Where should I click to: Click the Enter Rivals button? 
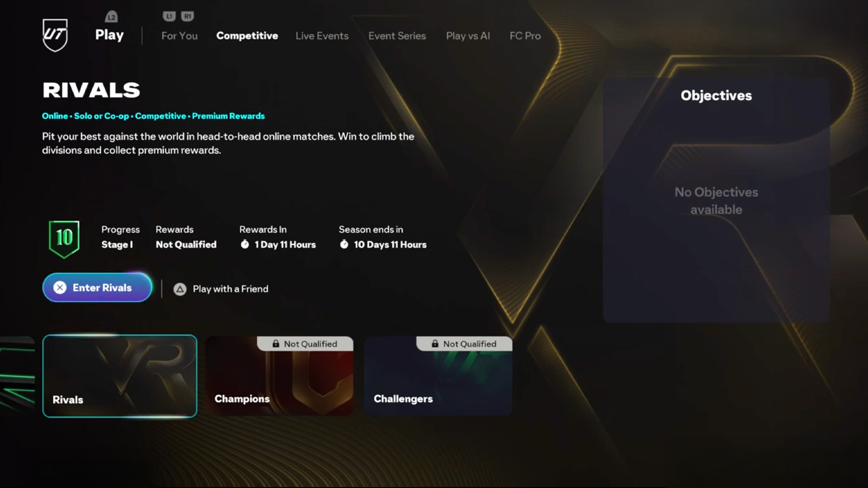tap(97, 288)
